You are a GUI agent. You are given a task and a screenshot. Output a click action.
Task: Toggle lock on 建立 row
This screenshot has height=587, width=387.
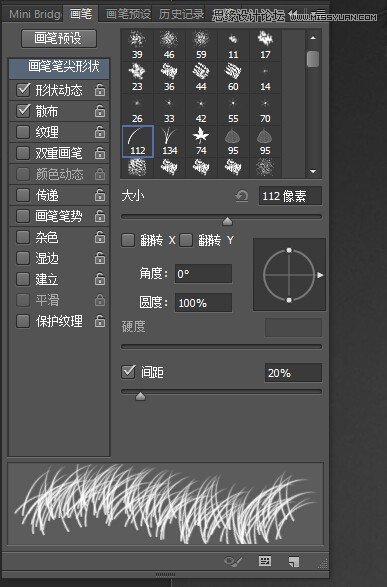click(100, 279)
